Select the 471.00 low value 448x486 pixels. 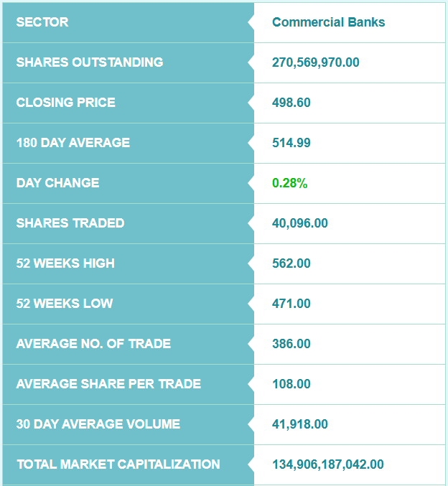(291, 304)
